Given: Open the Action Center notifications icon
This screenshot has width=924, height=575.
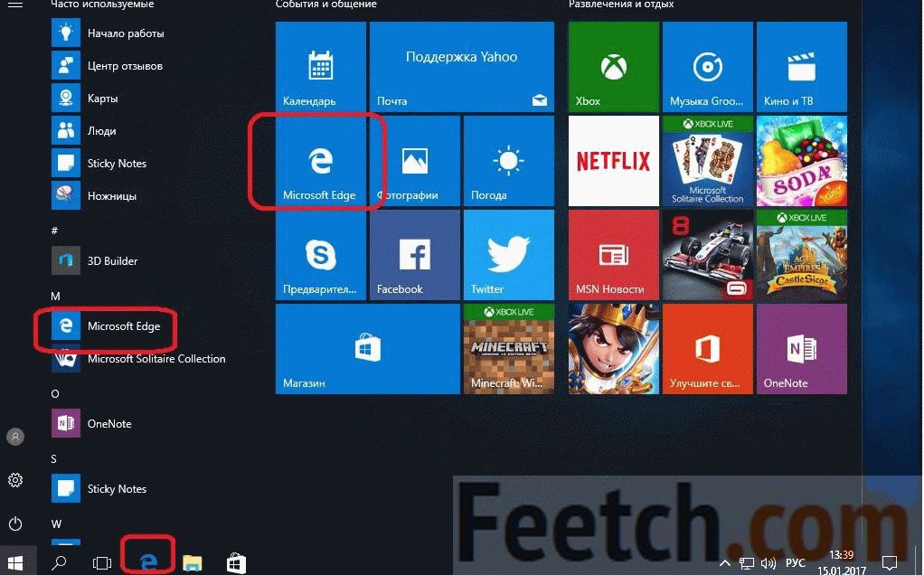Looking at the screenshot, I should coord(889,563).
